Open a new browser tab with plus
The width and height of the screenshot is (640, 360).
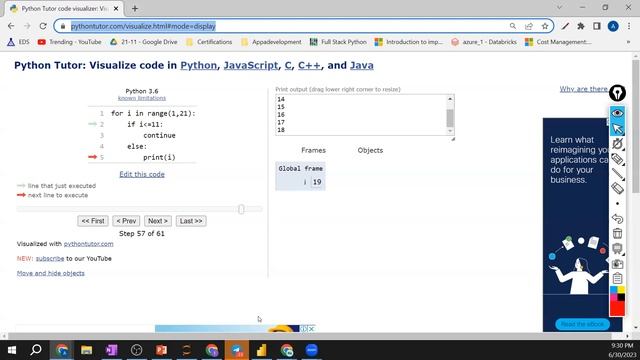coord(135,8)
